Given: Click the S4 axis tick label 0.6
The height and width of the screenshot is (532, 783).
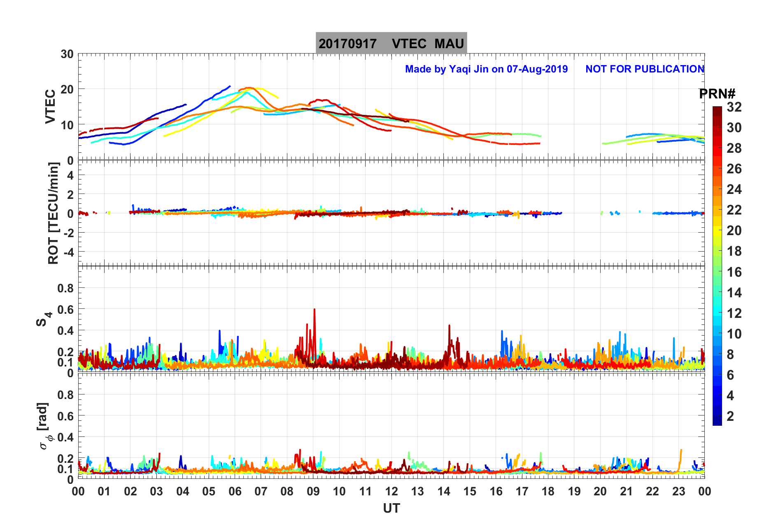Looking at the screenshot, I should (x=65, y=309).
